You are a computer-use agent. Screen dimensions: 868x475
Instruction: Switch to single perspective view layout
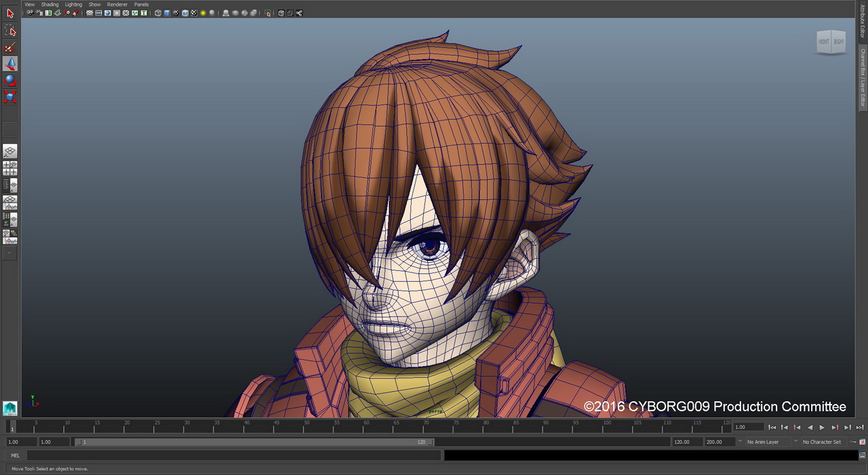pos(10,151)
